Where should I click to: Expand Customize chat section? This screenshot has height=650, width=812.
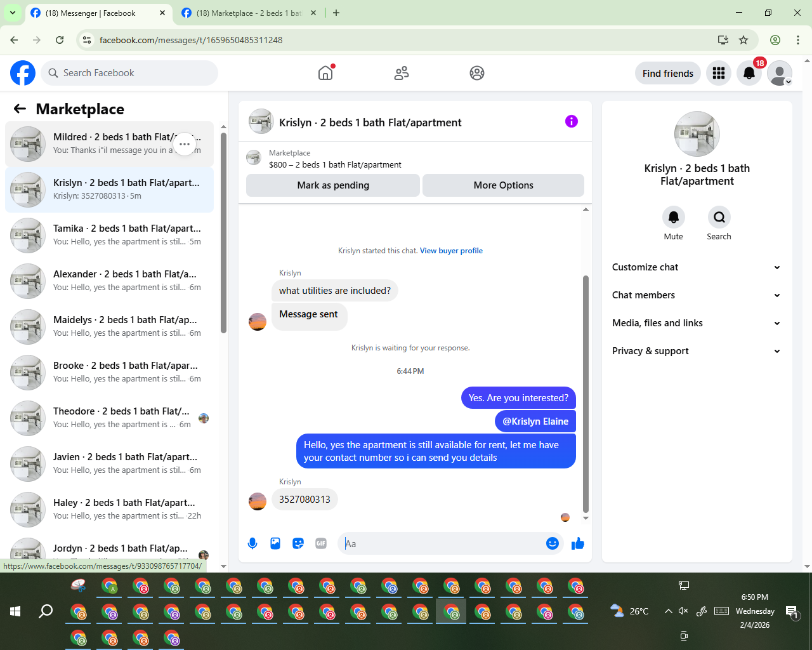click(x=697, y=267)
